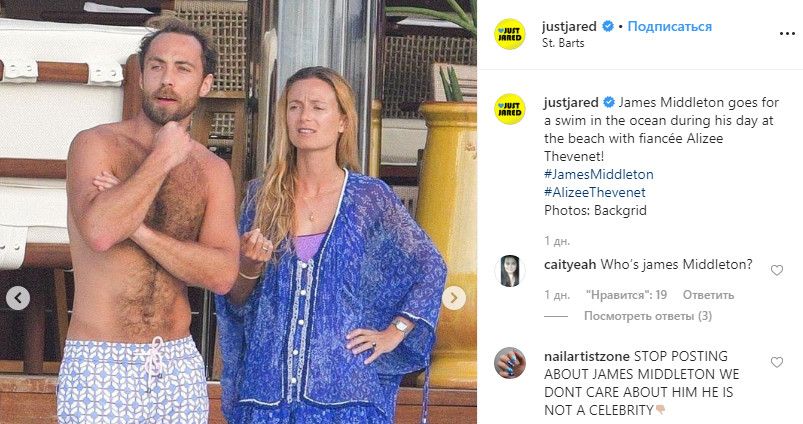The width and height of the screenshot is (803, 424).
Task: Click the main post photo
Action: pyautogui.click(x=238, y=212)
